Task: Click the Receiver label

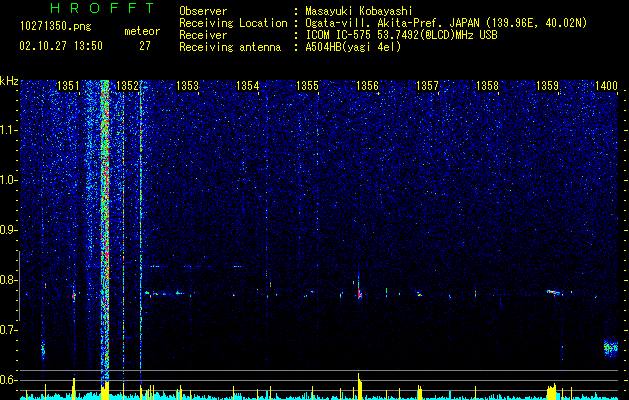Action: tap(203, 35)
